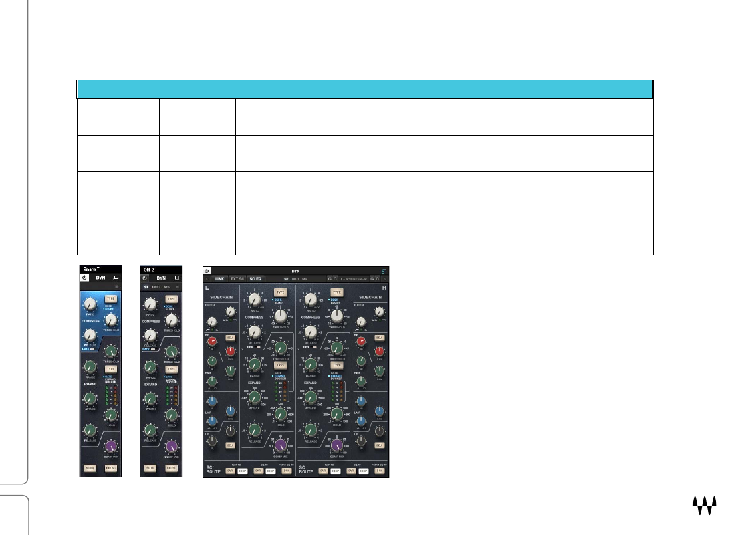
Task: Adjust left channel compressor Ratio knob
Action: [255, 300]
